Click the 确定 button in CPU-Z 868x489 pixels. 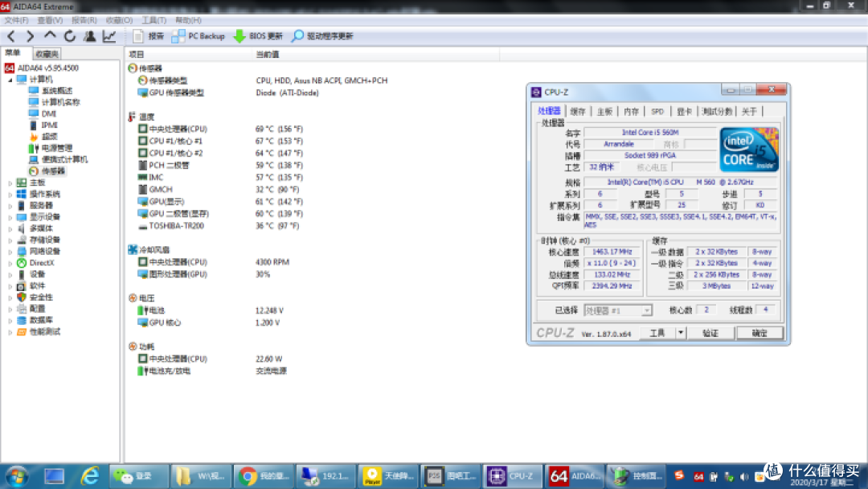click(x=759, y=334)
